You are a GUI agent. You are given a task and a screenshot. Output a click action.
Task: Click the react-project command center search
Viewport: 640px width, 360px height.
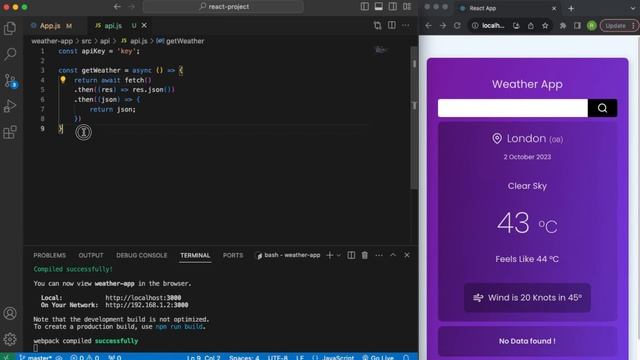(223, 7)
